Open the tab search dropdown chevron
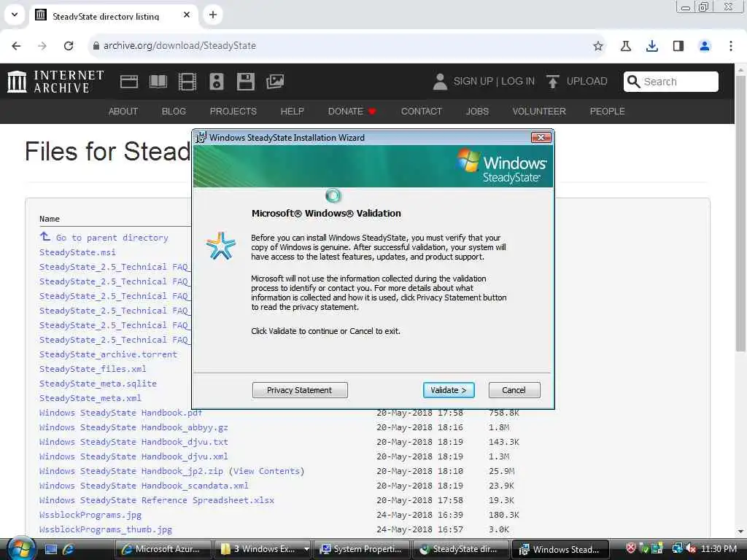Viewport: 747px width, 560px height. (15, 15)
